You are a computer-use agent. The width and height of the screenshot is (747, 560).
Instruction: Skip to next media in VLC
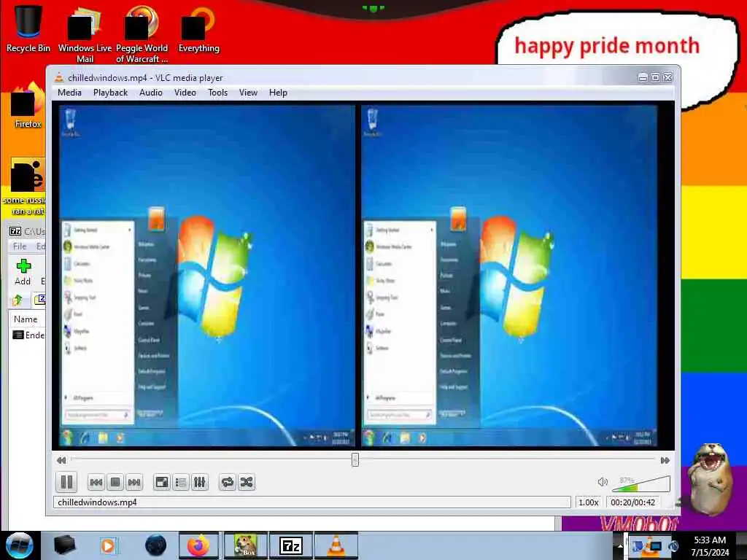[x=134, y=483]
